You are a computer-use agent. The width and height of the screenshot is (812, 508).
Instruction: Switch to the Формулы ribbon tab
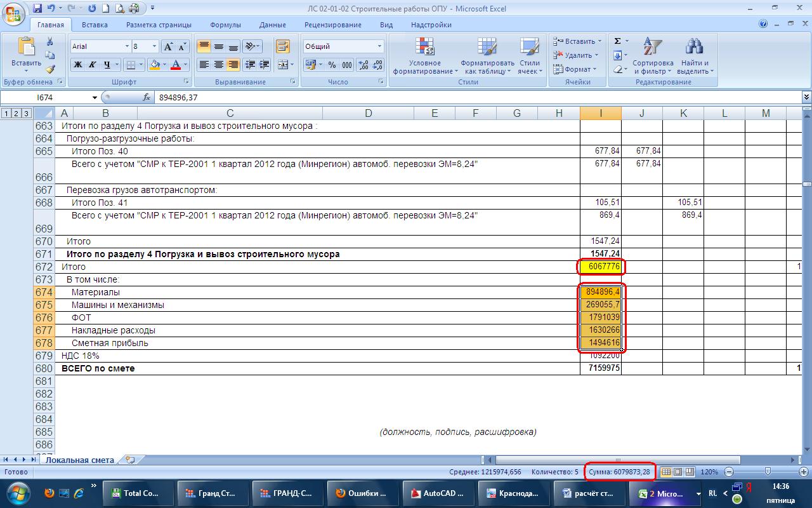[x=225, y=25]
